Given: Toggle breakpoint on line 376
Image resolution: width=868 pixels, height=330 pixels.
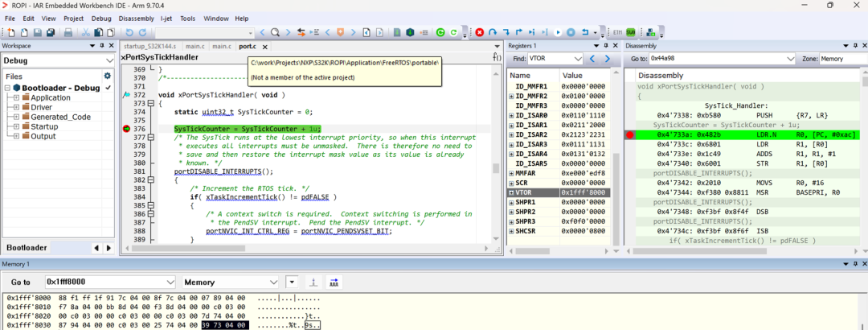Looking at the screenshot, I should (x=126, y=129).
